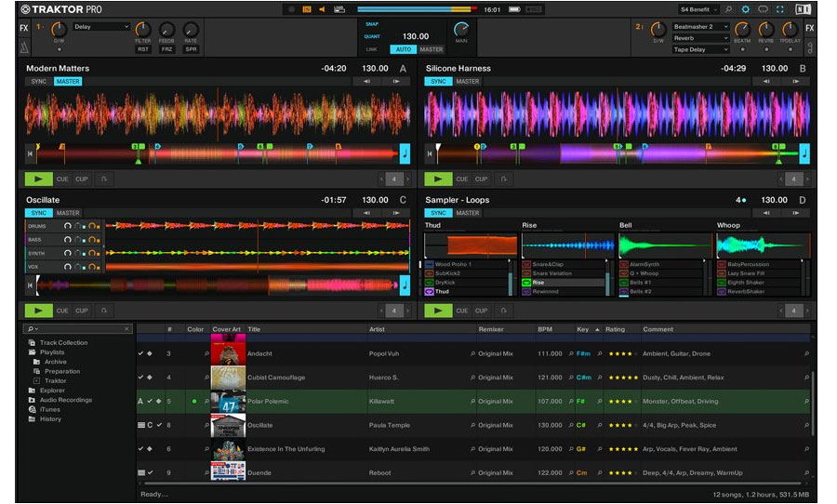Toggle SNAP in the master clock panel
The image size is (837, 504).
(372, 24)
